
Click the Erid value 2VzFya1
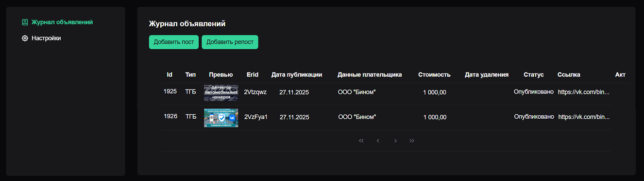[256, 117]
